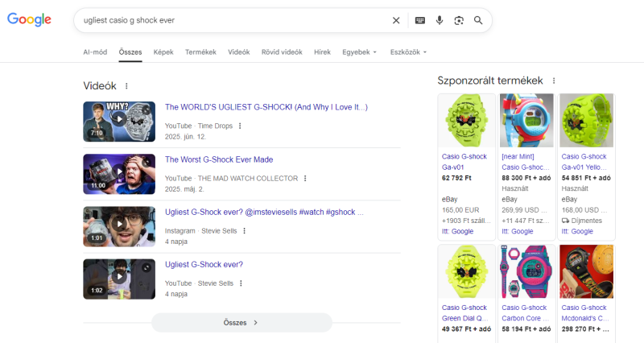Expand the Egyebek dropdown
Viewport: 644px width, 343px height.
point(359,52)
